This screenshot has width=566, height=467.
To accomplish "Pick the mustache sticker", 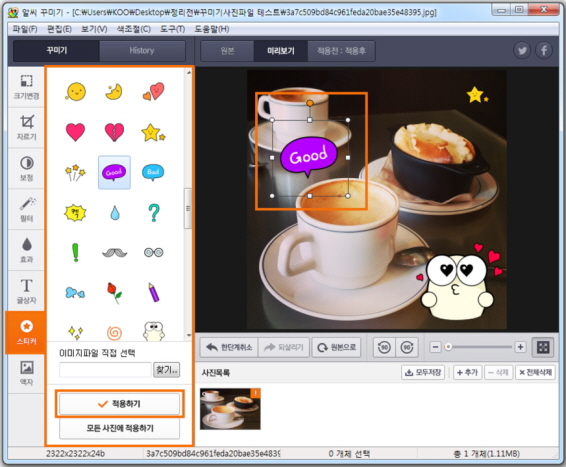I will 115,253.
